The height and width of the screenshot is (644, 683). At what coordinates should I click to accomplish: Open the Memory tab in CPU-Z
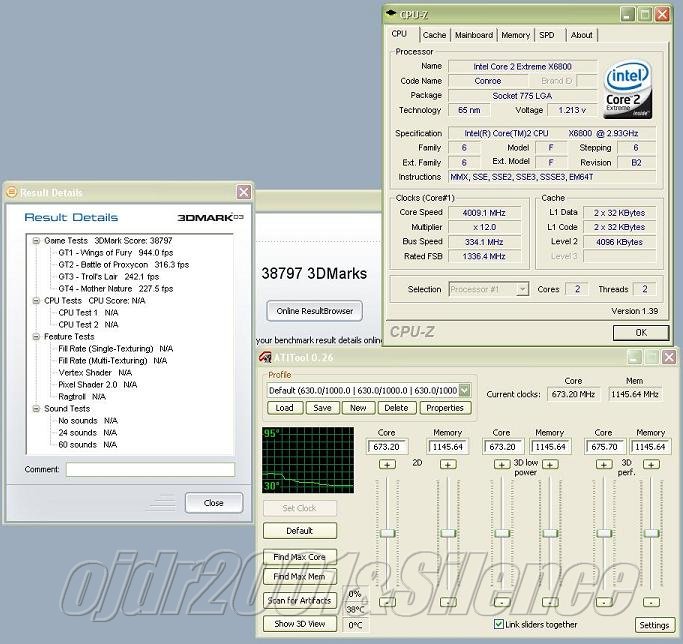coord(515,35)
